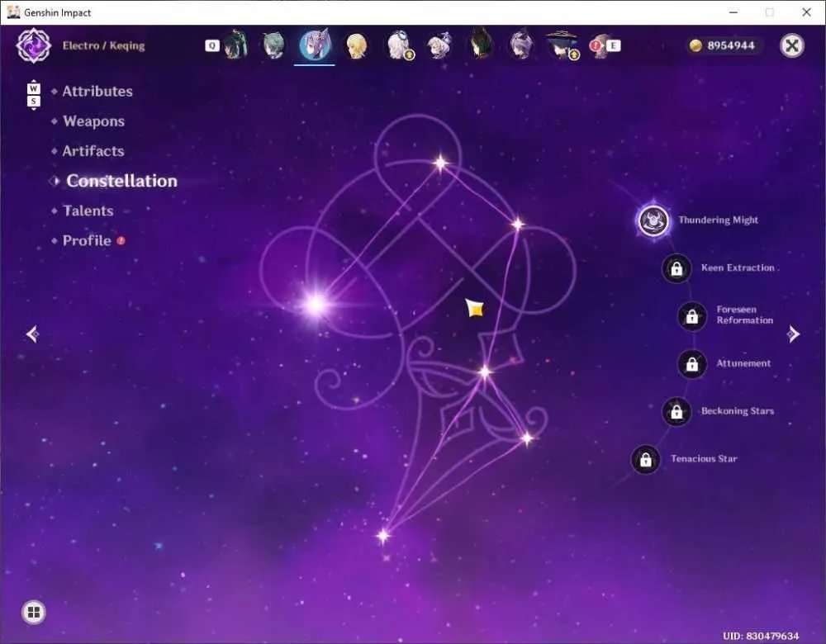Image resolution: width=826 pixels, height=644 pixels.
Task: Open the Thundering Might constellation node
Action: point(653,220)
